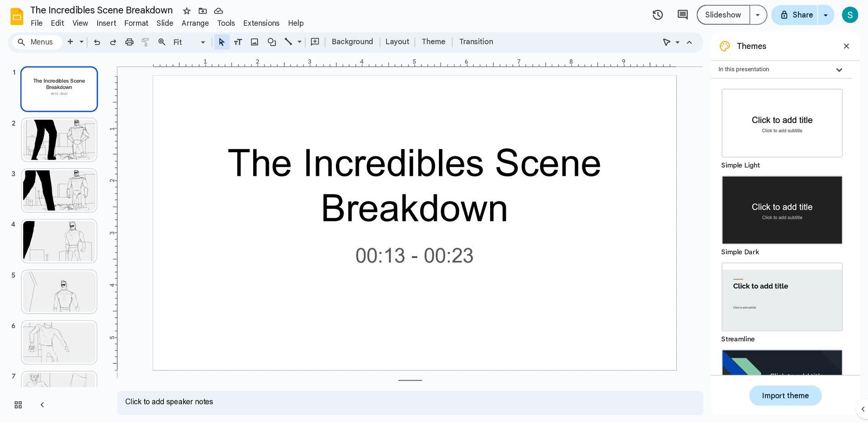
Task: Start the Slideshow
Action: coord(723,15)
